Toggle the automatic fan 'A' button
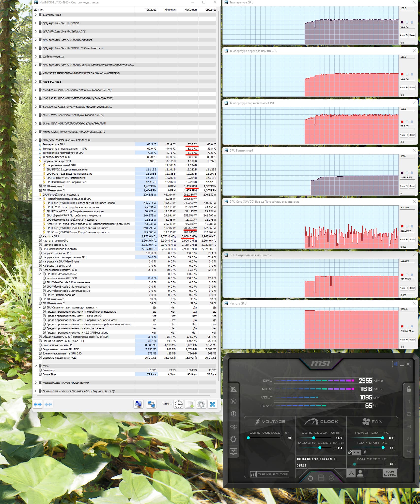This screenshot has width=420, height=504. coord(351,473)
